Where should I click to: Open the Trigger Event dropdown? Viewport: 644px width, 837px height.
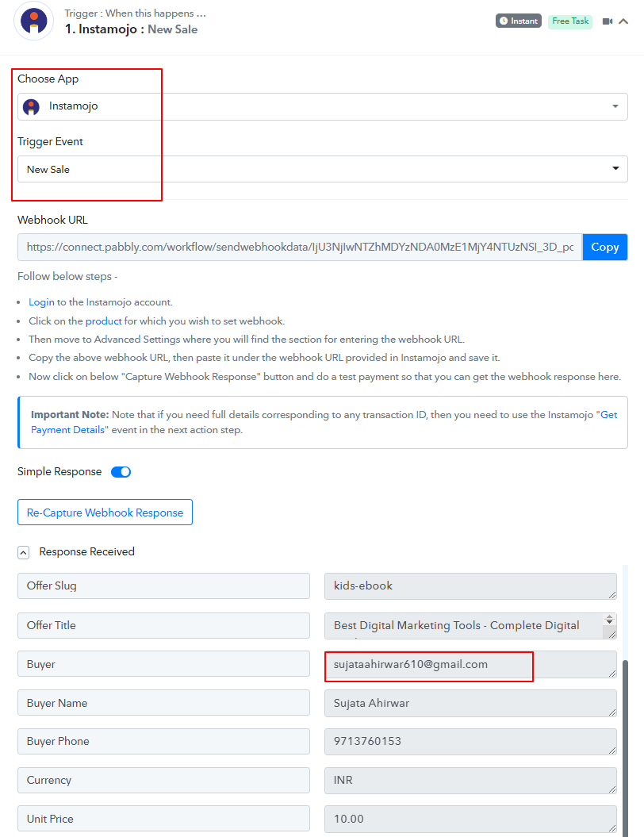[x=322, y=169]
